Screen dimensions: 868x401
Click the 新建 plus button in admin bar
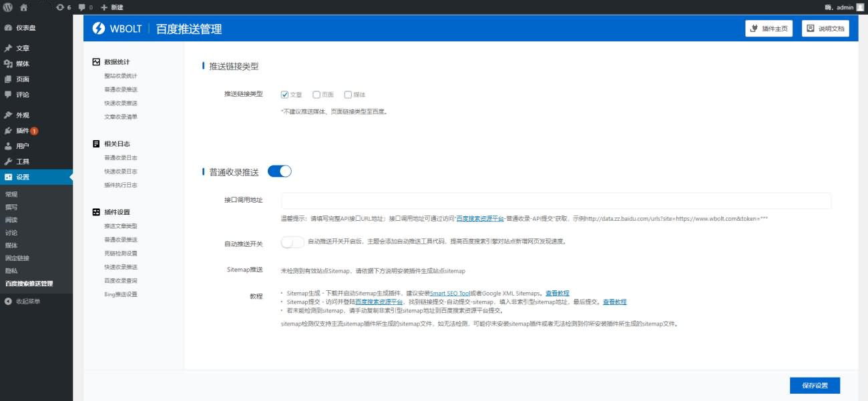pyautogui.click(x=112, y=7)
